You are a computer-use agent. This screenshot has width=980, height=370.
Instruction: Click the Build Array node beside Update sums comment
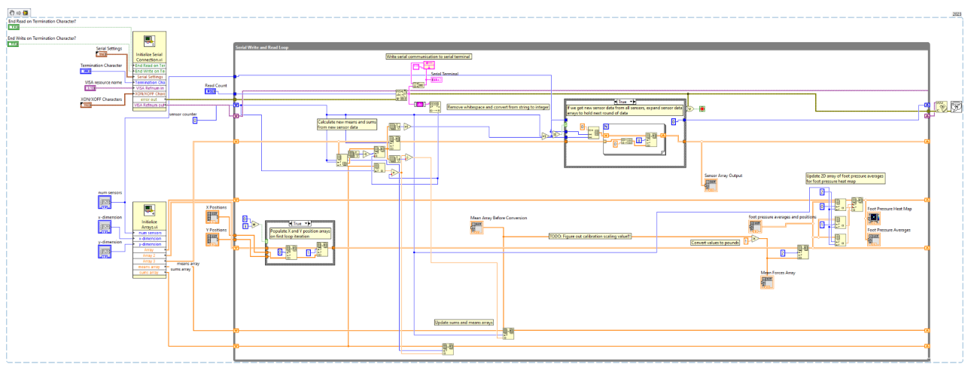point(509,332)
